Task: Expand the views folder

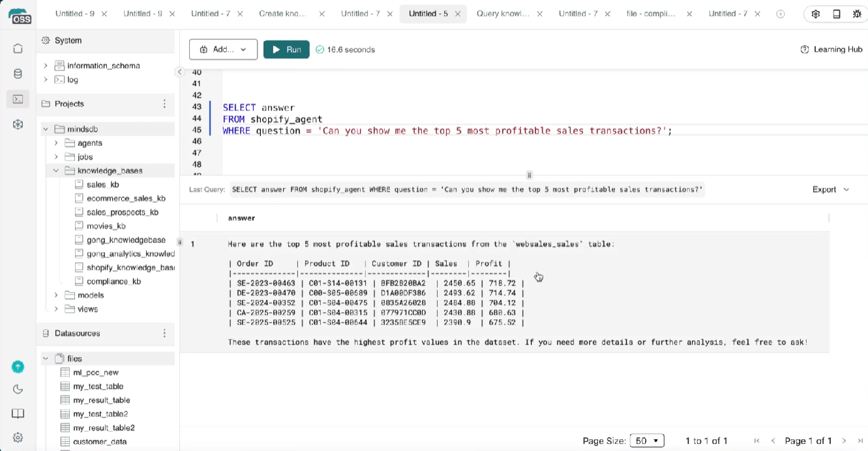Action: click(56, 309)
